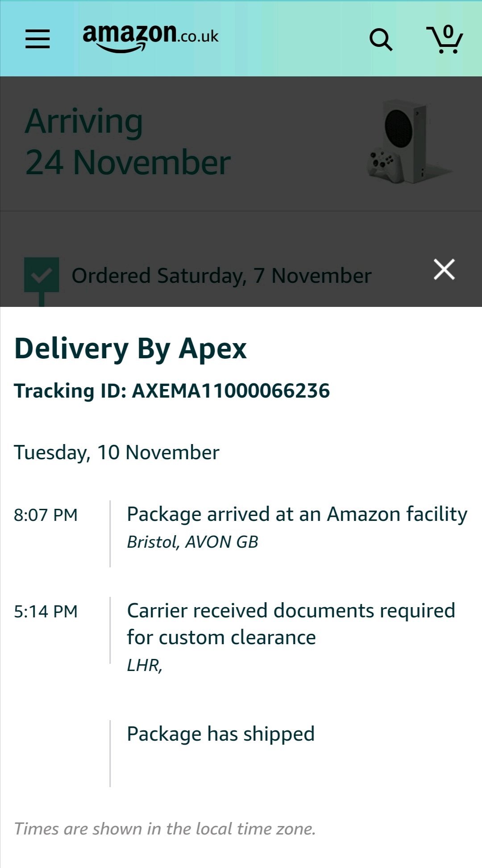482x868 pixels.
Task: Tap the Package has shipped entry
Action: [x=221, y=734]
